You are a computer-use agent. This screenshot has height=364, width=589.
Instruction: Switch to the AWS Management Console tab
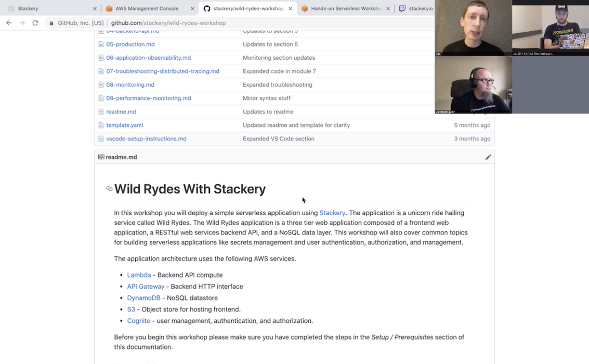pos(150,8)
